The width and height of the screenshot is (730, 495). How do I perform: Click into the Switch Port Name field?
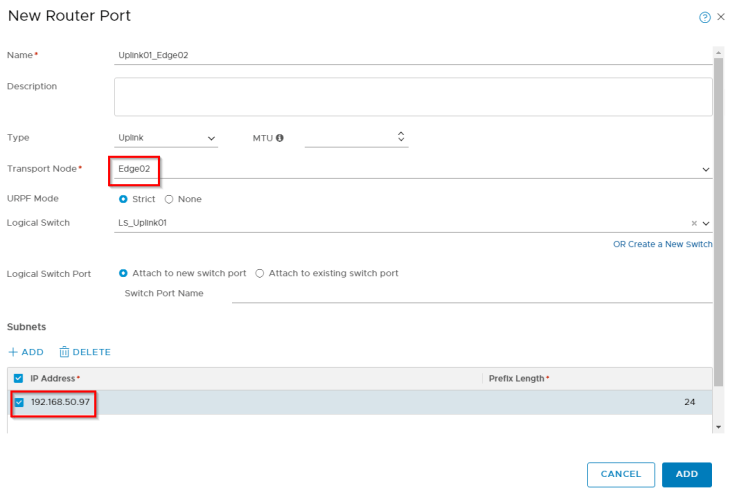pos(470,293)
